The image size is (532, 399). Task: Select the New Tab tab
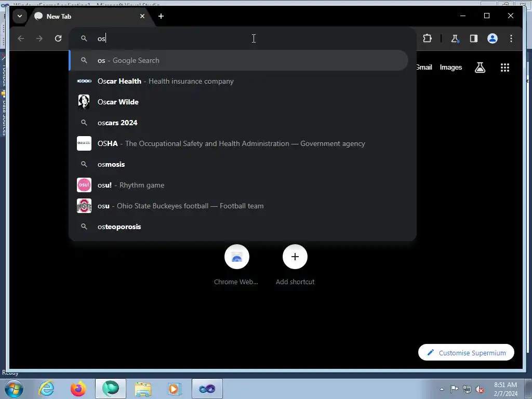point(90,16)
